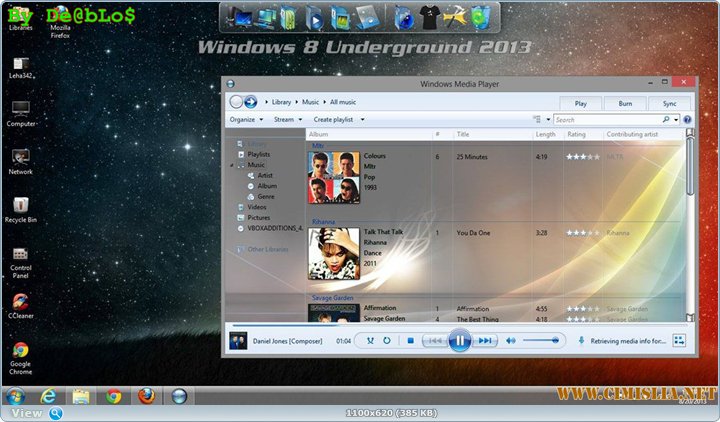The height and width of the screenshot is (422, 720).
Task: Open the Stream dropdown menu
Action: tap(286, 119)
